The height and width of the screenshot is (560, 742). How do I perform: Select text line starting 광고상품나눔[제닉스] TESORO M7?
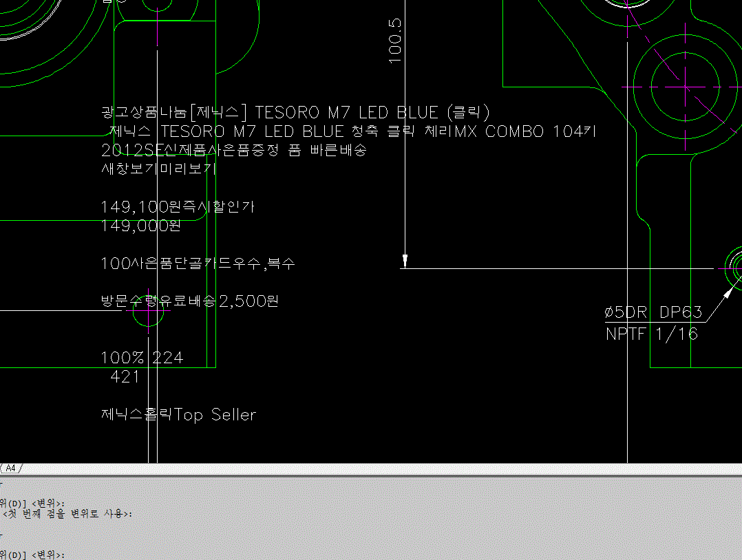coord(295,113)
